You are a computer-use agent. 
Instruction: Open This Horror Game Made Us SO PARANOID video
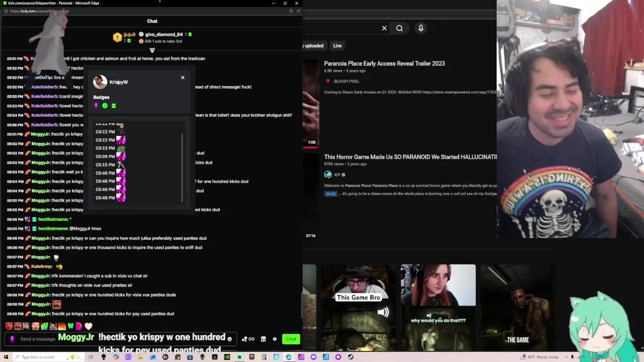click(x=411, y=157)
